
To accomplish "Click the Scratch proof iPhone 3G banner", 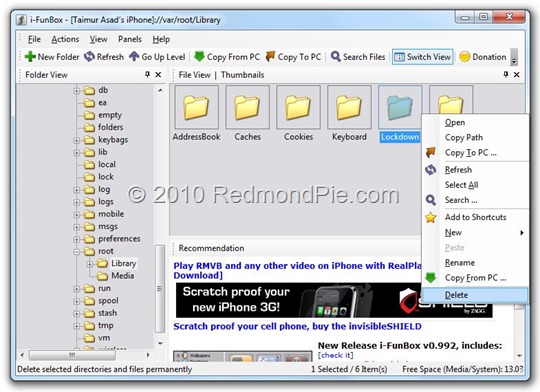I will click(x=334, y=300).
